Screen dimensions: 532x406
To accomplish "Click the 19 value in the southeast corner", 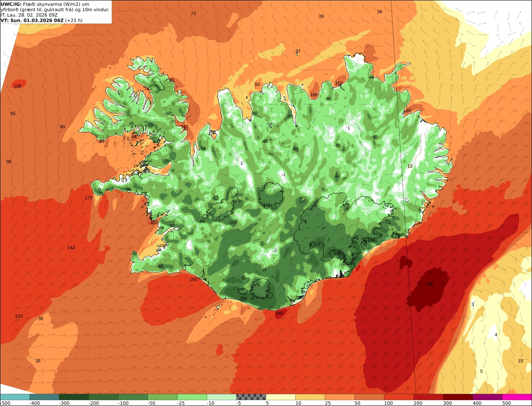I will (520, 361).
